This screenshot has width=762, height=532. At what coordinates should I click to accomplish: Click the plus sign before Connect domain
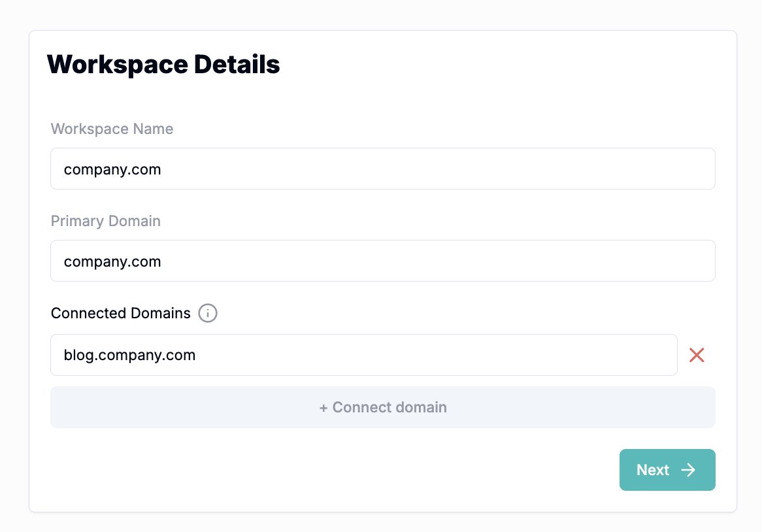tap(323, 408)
